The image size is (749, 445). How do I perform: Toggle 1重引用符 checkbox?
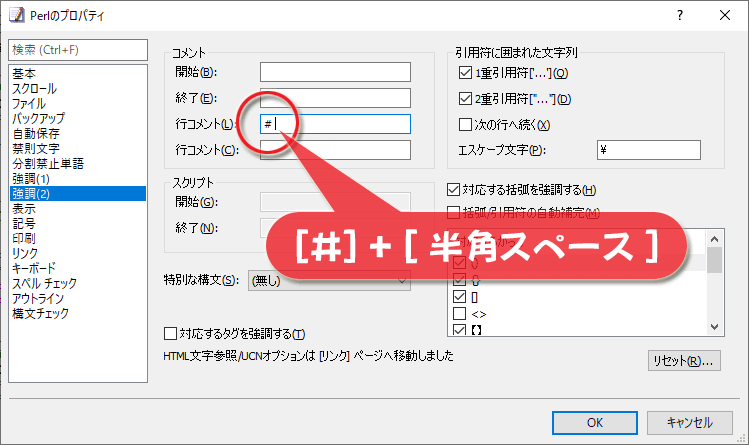coord(465,73)
